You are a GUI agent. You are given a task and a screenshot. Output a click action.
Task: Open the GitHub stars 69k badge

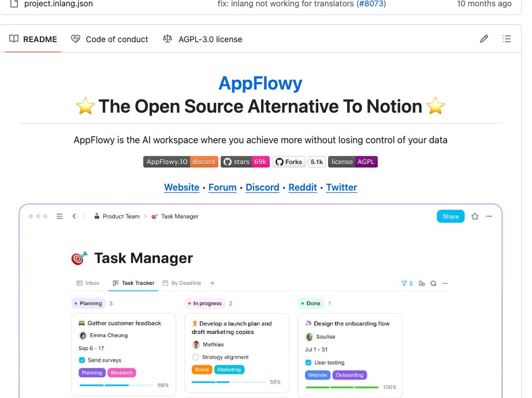point(245,162)
